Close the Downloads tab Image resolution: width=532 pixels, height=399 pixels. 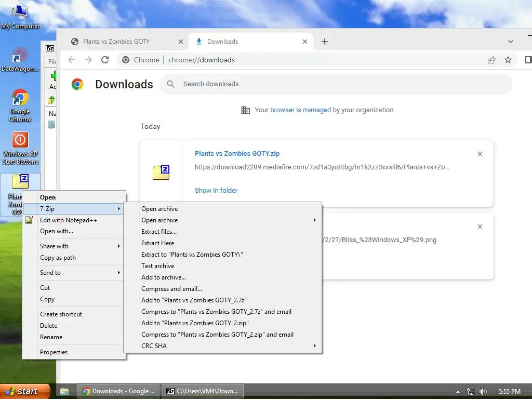(x=304, y=42)
